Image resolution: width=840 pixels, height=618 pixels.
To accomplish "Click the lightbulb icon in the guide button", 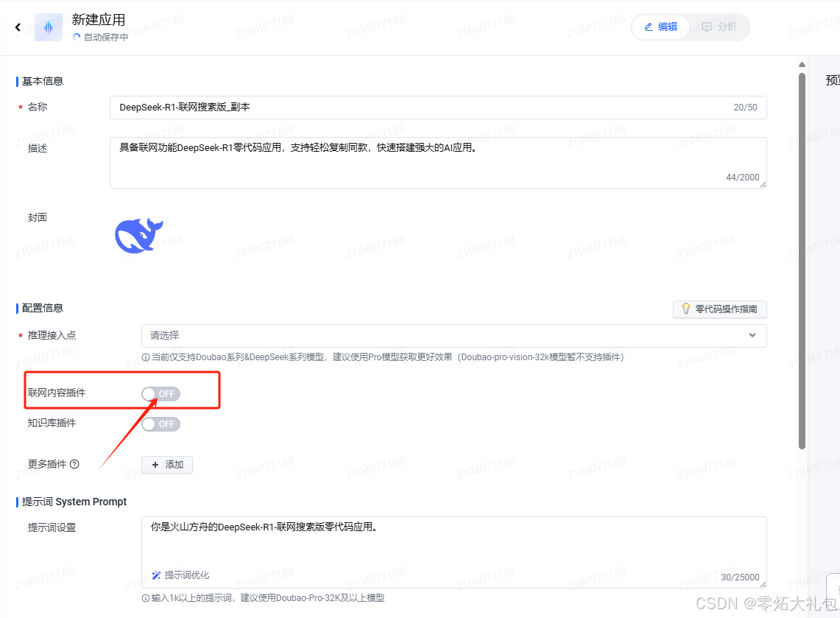I will (x=685, y=309).
